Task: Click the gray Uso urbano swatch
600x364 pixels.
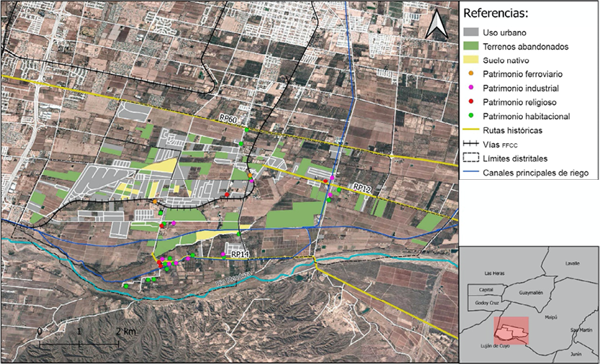Action: pyautogui.click(x=472, y=32)
